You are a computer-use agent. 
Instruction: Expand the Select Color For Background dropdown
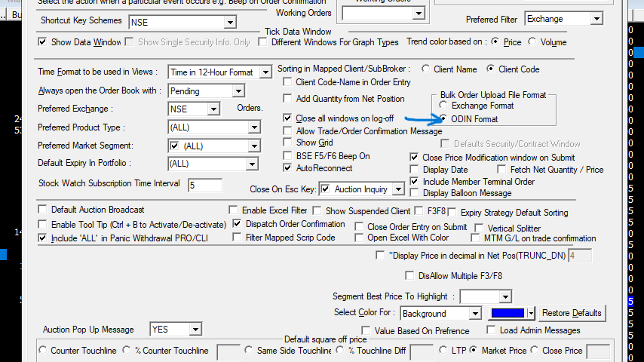[474, 314]
